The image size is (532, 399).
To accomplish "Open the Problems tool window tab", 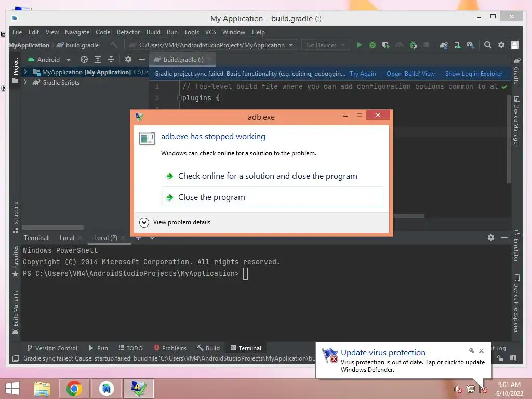I will click(x=170, y=348).
